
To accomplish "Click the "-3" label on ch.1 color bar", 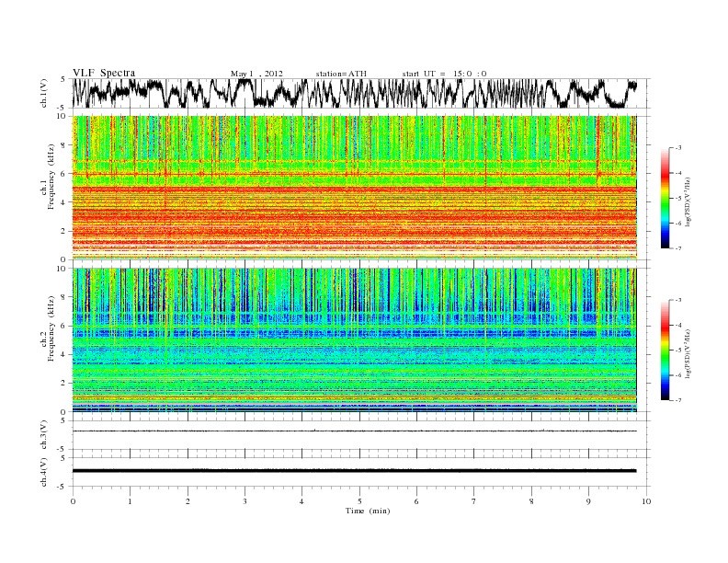I will (677, 148).
